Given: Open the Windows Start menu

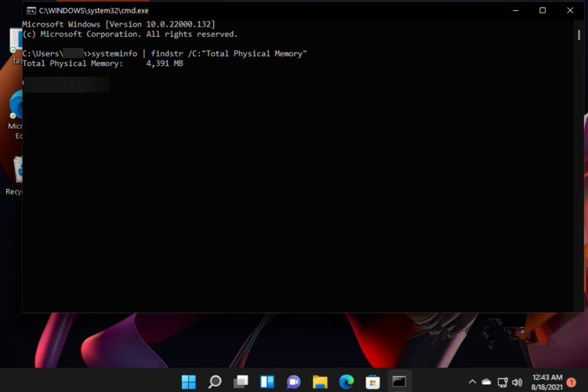Looking at the screenshot, I should click(x=188, y=382).
